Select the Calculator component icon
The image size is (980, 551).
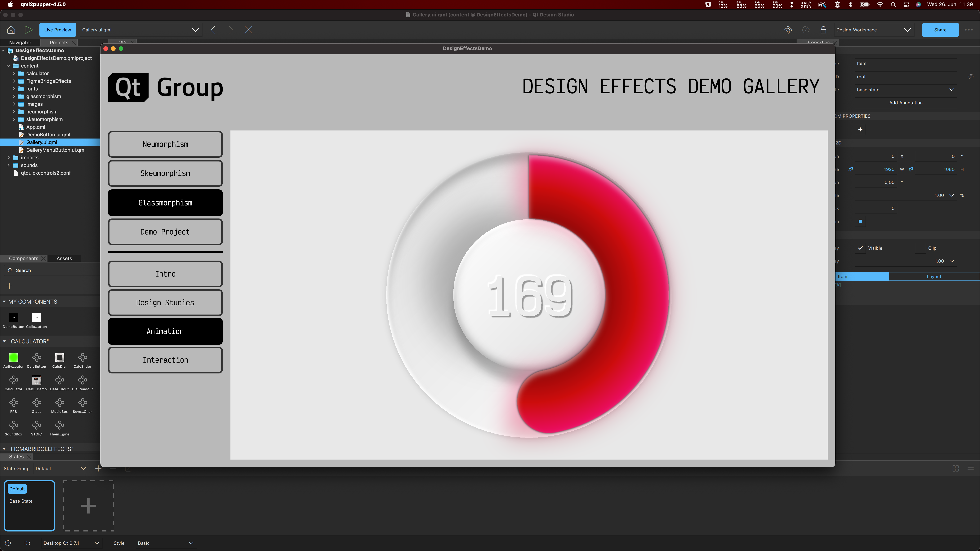[x=13, y=381]
